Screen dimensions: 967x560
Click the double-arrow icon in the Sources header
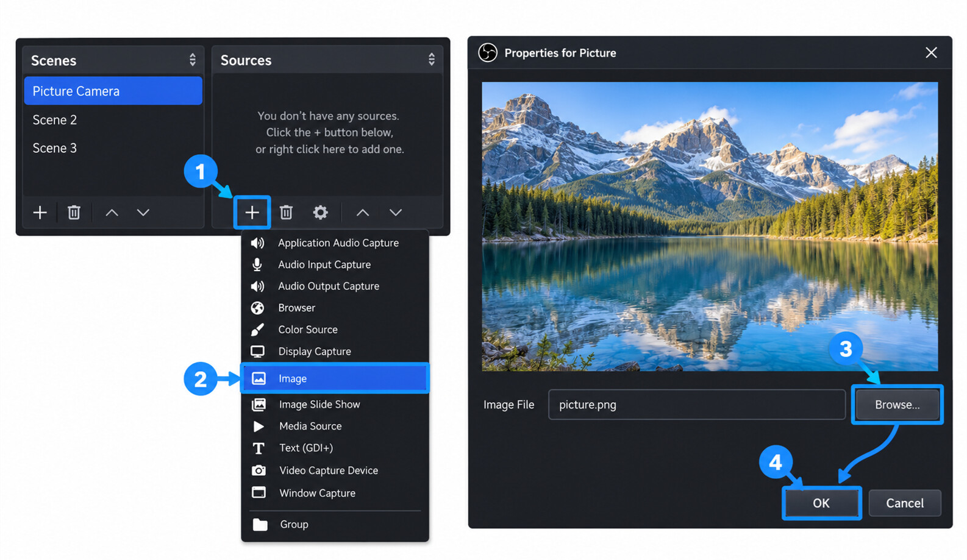[432, 60]
